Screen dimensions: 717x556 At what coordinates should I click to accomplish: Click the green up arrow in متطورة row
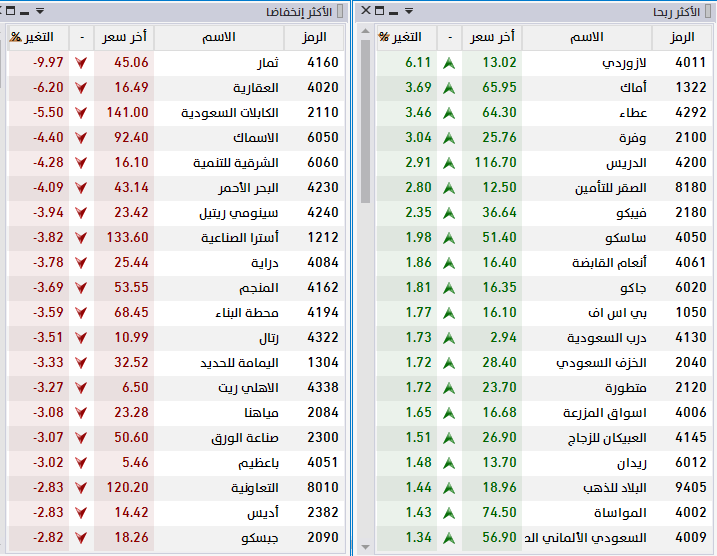point(449,388)
